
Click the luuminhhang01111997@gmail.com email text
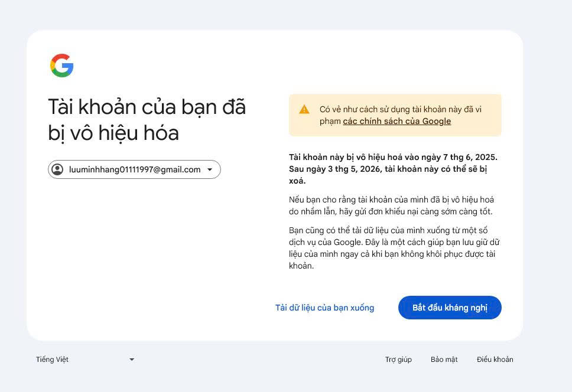(135, 169)
